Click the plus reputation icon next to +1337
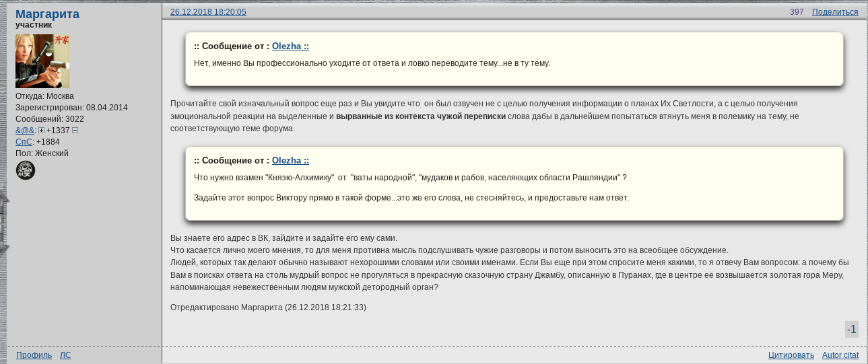Viewport: 868px width, 364px height. click(41, 131)
